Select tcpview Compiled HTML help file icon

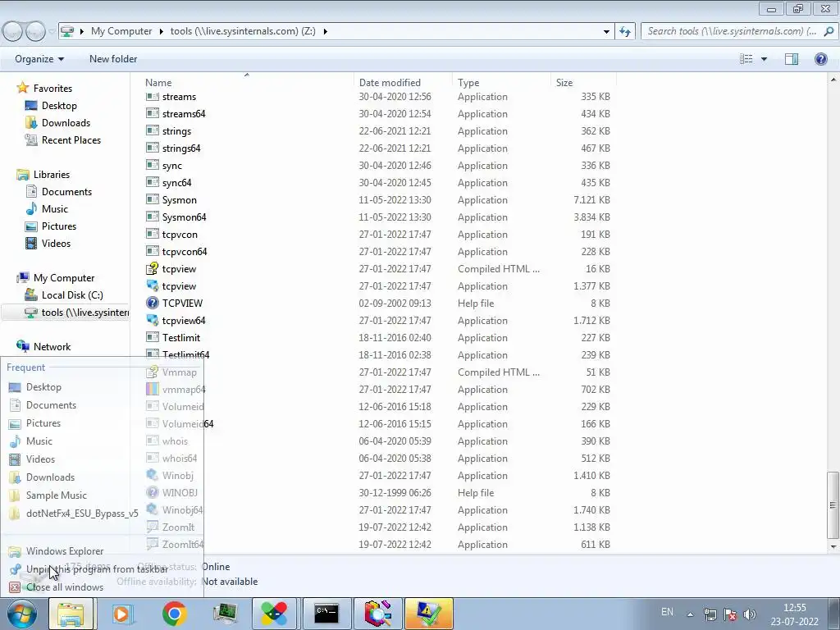click(152, 269)
